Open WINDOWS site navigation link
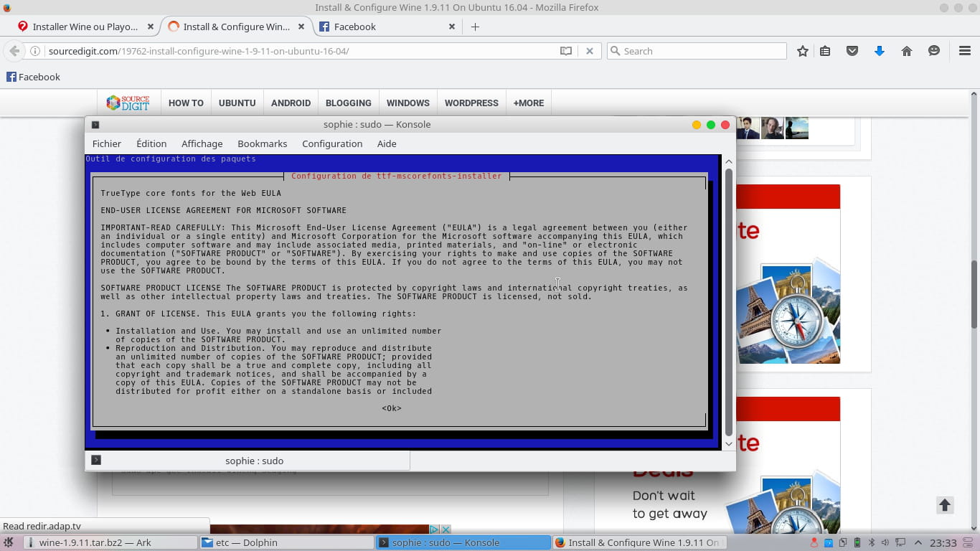Screen dimensions: 980x551 coord(407,103)
